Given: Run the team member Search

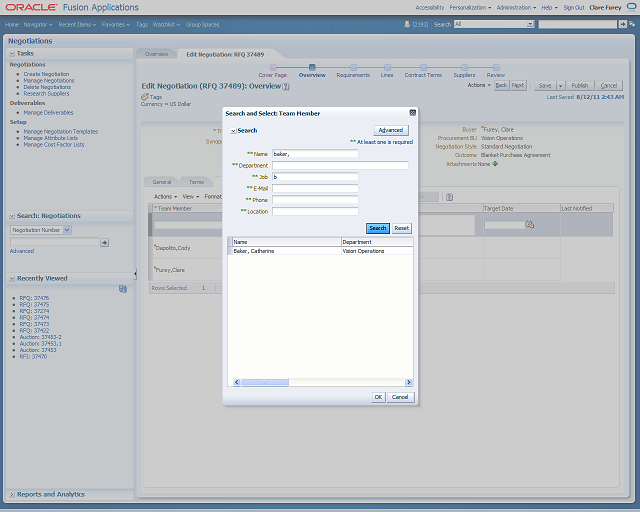Looking at the screenshot, I should pos(378,228).
